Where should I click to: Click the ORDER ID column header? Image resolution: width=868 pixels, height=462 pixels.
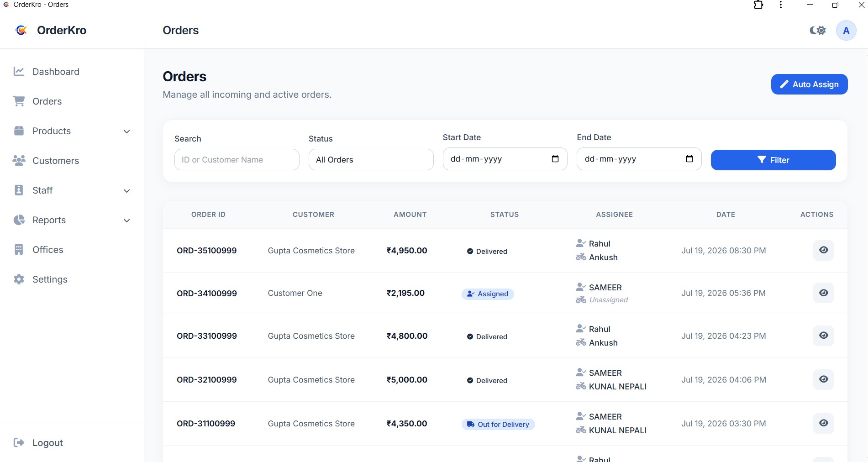click(x=208, y=215)
